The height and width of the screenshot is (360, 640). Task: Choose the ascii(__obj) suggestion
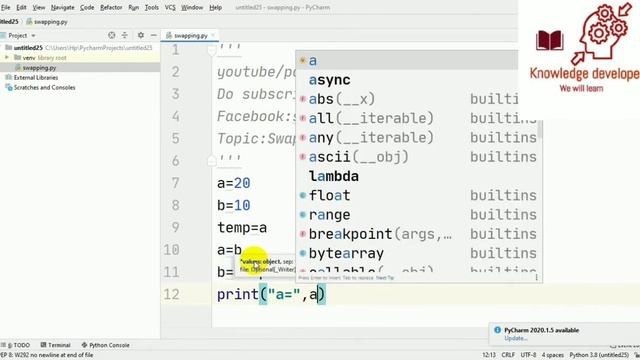[x=419, y=157]
